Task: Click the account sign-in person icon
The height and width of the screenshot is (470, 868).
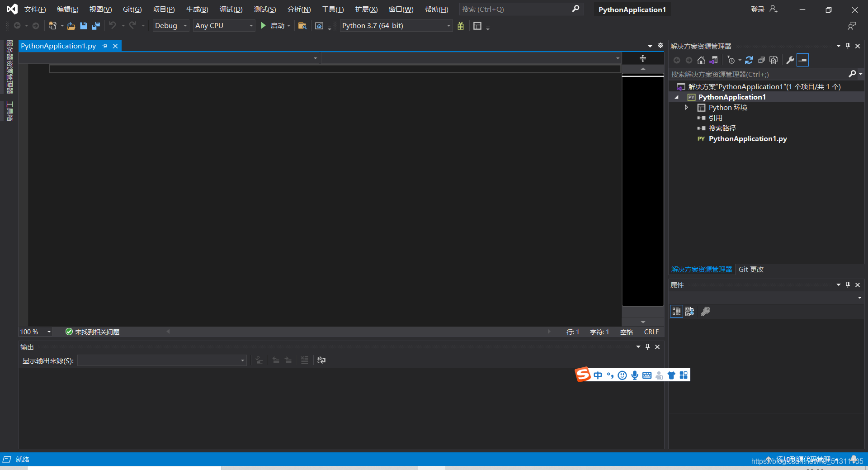Action: click(774, 9)
